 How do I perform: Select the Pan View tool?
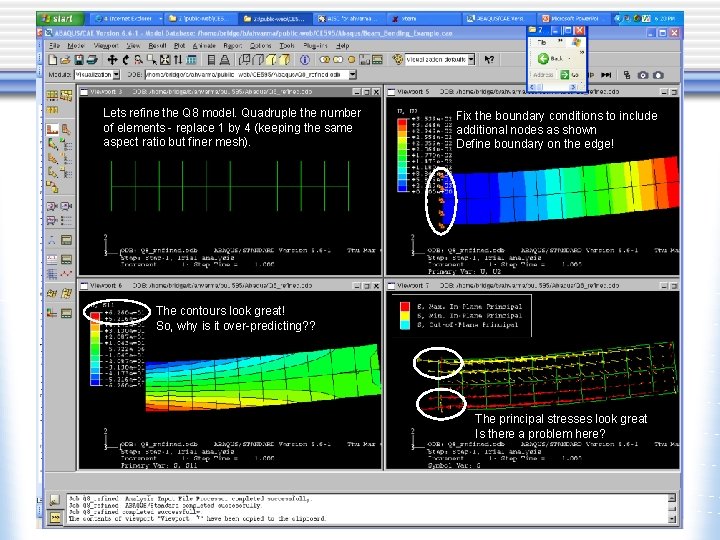pyautogui.click(x=112, y=59)
